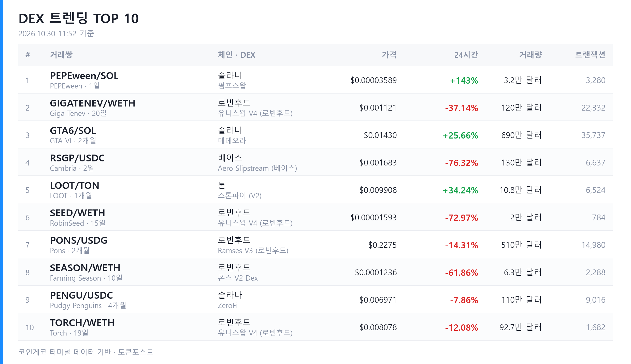Click the +143% change value

tap(464, 81)
